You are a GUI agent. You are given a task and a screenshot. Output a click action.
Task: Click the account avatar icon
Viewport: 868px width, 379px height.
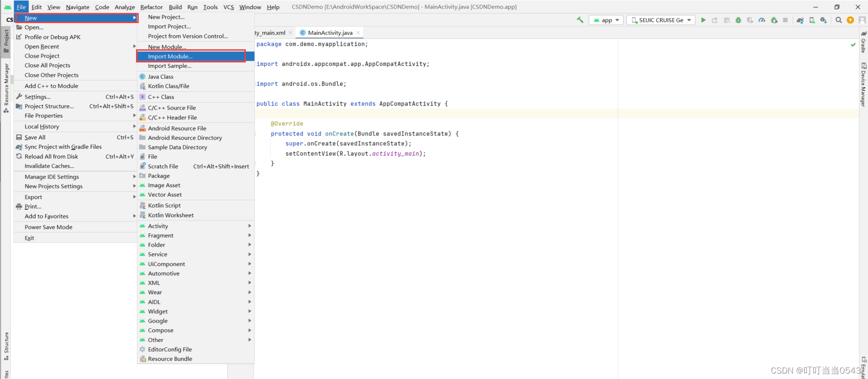click(x=862, y=20)
